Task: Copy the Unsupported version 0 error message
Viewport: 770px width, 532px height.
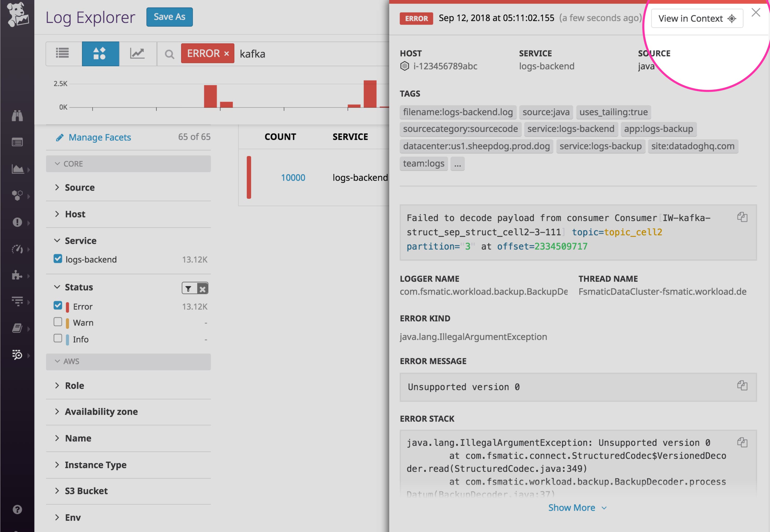Action: (x=743, y=386)
